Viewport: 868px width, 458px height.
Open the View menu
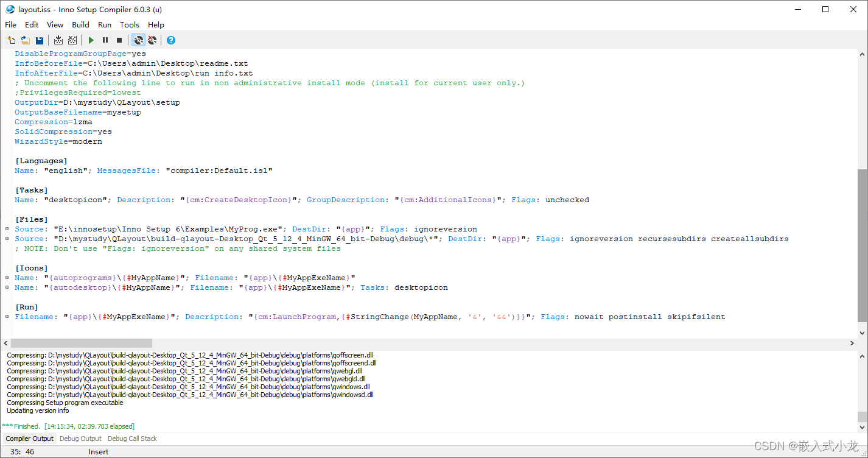click(x=55, y=24)
